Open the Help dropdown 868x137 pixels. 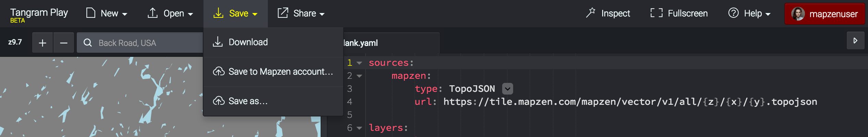click(x=749, y=13)
